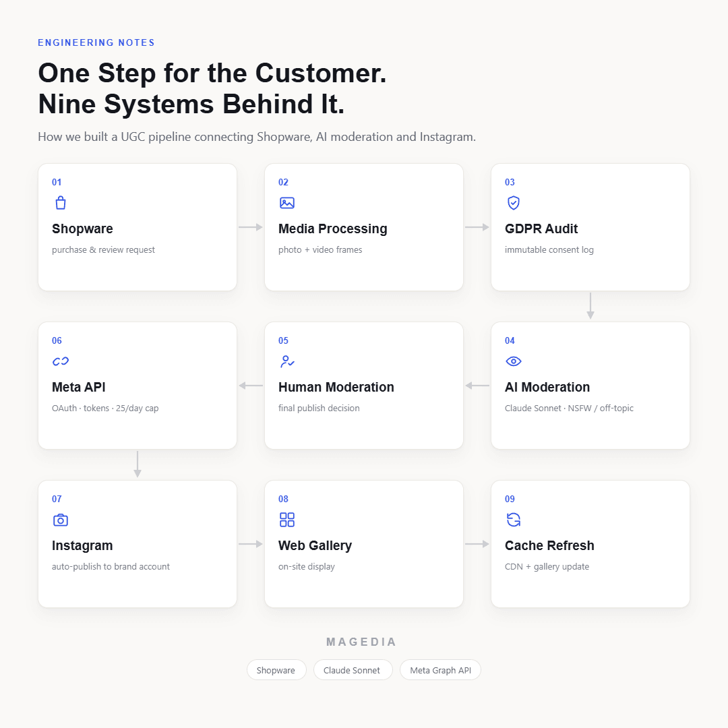Click the 'Cache Refresh' card title
The width and height of the screenshot is (728, 728).
[x=549, y=545]
